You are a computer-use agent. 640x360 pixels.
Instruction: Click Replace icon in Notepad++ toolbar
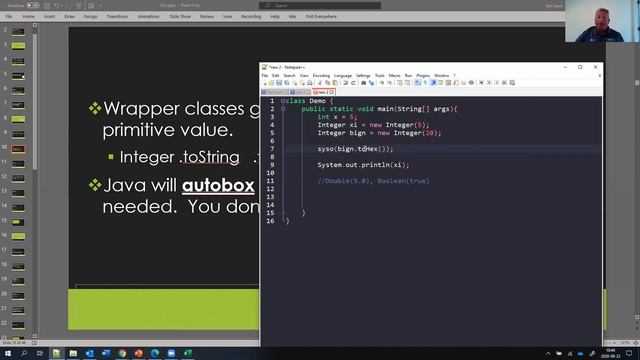coord(372,83)
